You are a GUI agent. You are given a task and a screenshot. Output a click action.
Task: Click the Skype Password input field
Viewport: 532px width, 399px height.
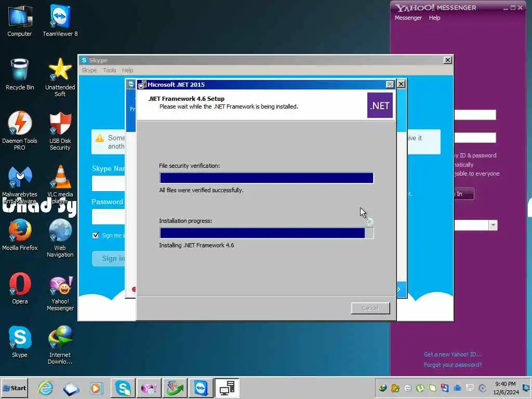[x=108, y=217]
